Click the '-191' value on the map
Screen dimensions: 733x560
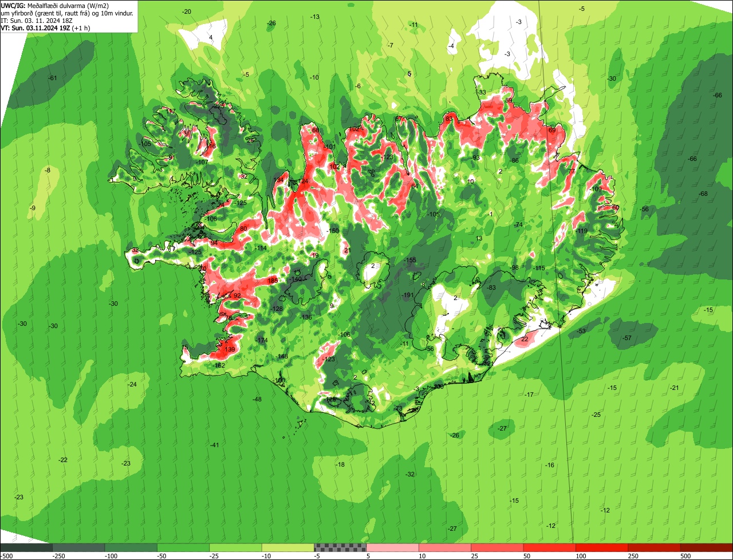tap(408, 295)
